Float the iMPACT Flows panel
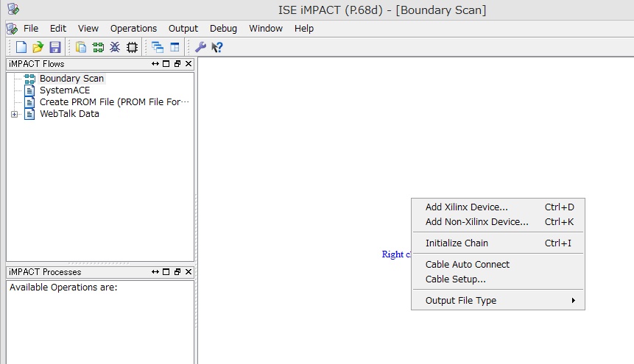 click(x=177, y=64)
